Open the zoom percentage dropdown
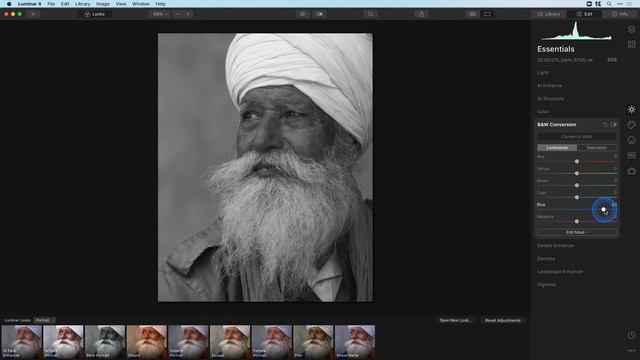Screen dimensions: 640x360 [160, 14]
